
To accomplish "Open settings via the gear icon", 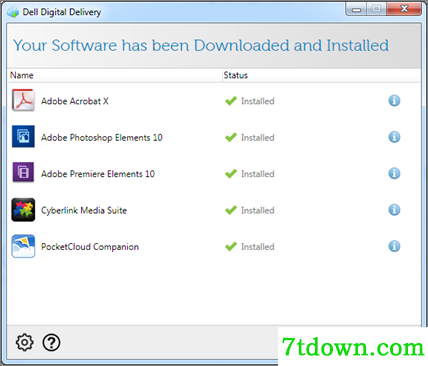I will [x=25, y=342].
